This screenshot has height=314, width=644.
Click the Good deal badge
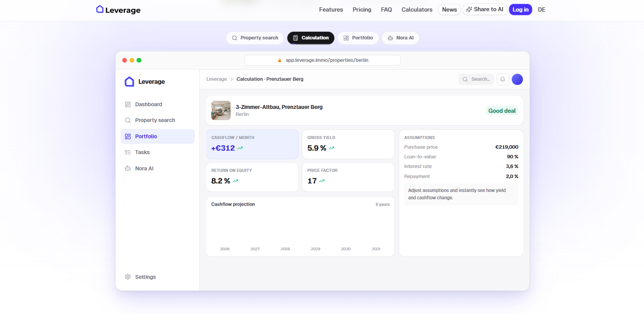click(502, 111)
